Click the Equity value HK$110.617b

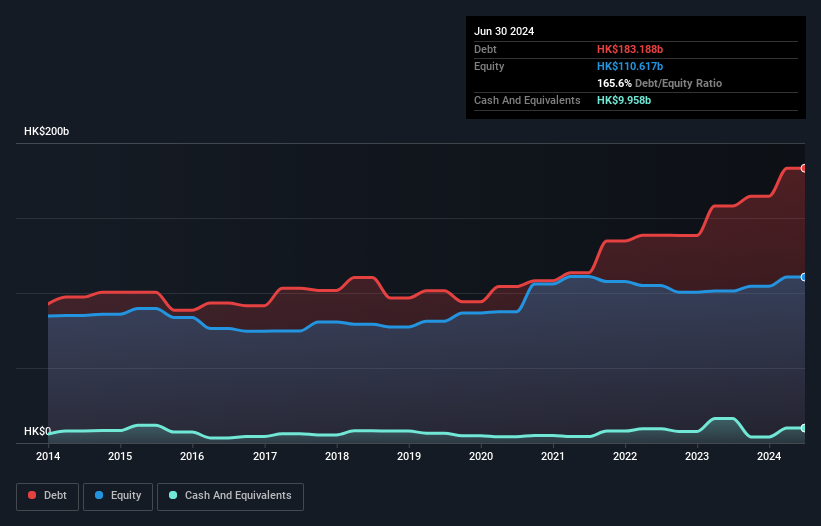(x=630, y=66)
